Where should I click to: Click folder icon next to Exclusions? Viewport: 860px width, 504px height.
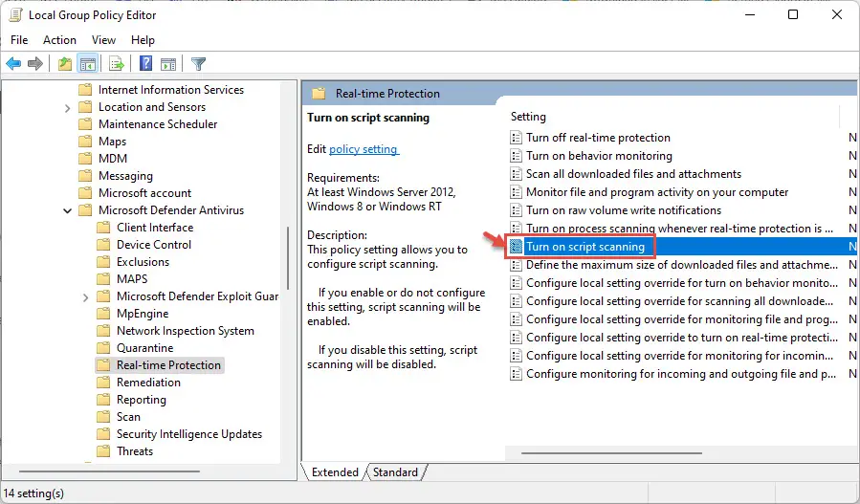[x=103, y=262]
